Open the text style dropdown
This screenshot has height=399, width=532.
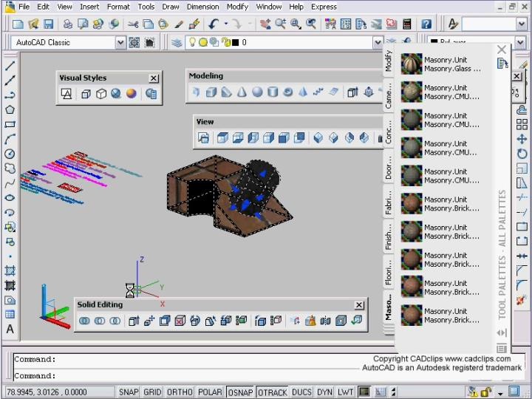(x=522, y=24)
